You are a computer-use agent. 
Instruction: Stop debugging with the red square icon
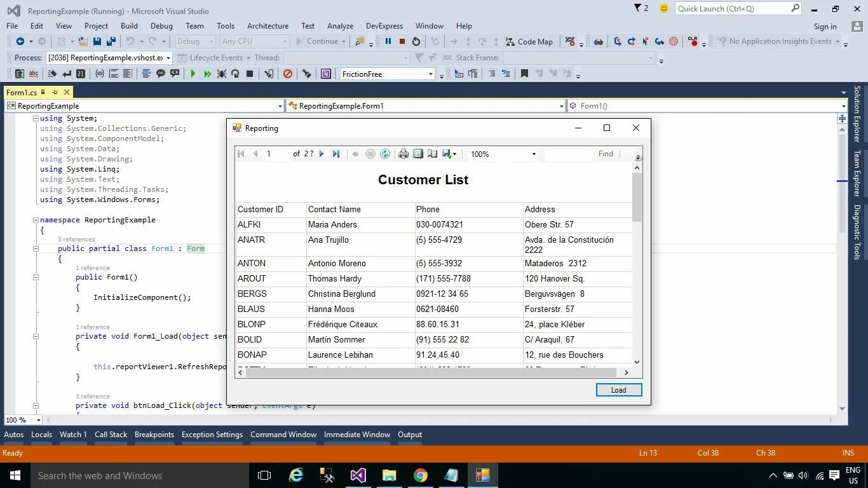402,41
